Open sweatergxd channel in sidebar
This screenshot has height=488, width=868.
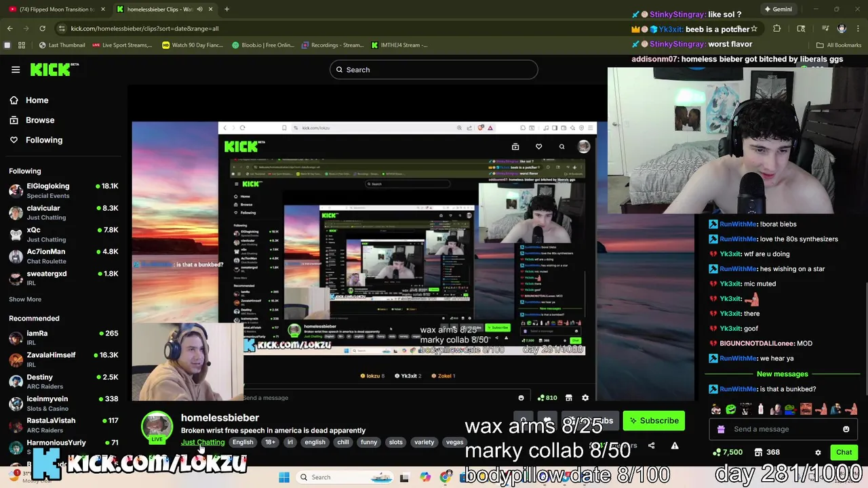click(63, 278)
